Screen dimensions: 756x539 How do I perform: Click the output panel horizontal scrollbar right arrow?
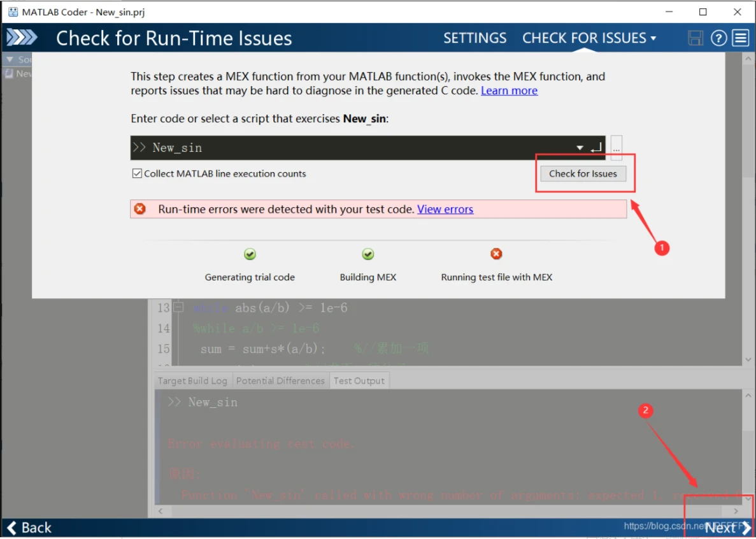pos(736,511)
